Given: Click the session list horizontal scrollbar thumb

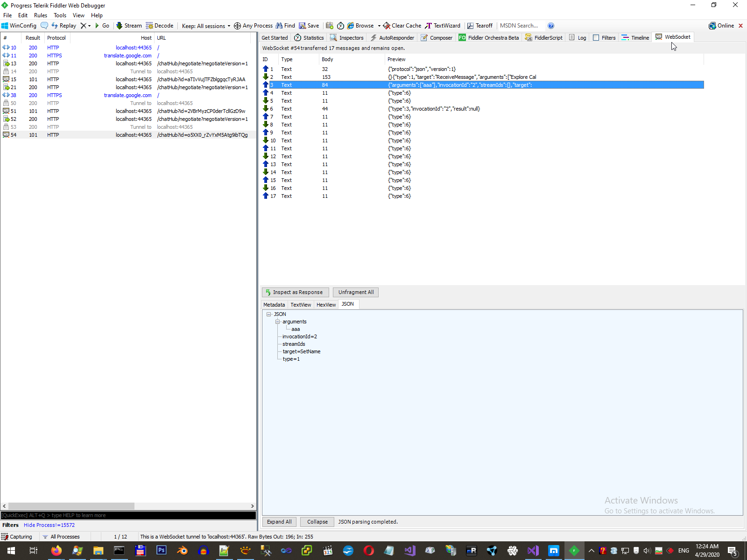Looking at the screenshot, I should point(71,506).
